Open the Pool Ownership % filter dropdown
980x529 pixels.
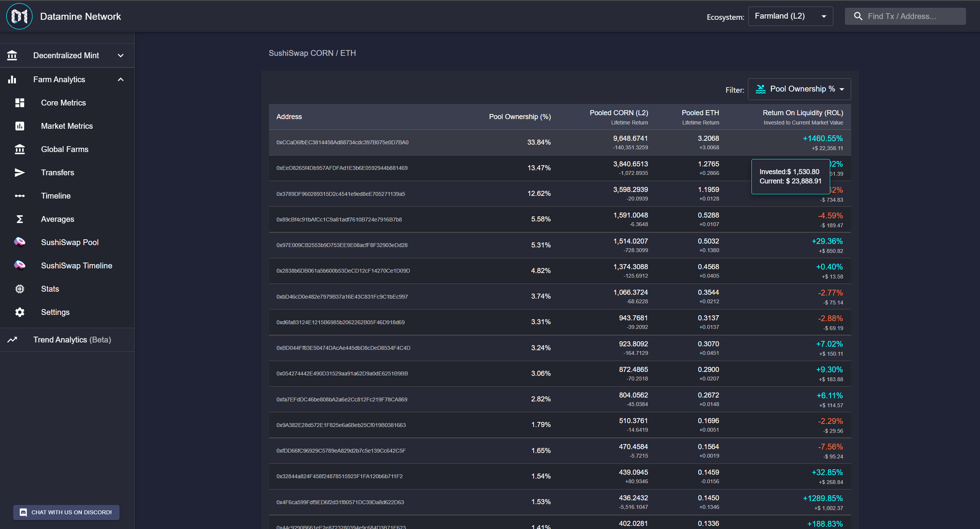(x=800, y=89)
